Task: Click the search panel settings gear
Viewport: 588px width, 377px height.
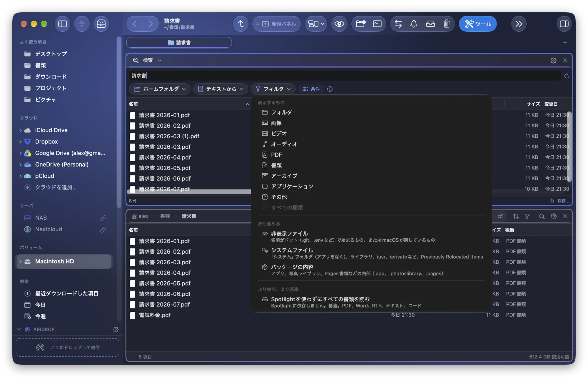Action: (x=553, y=60)
